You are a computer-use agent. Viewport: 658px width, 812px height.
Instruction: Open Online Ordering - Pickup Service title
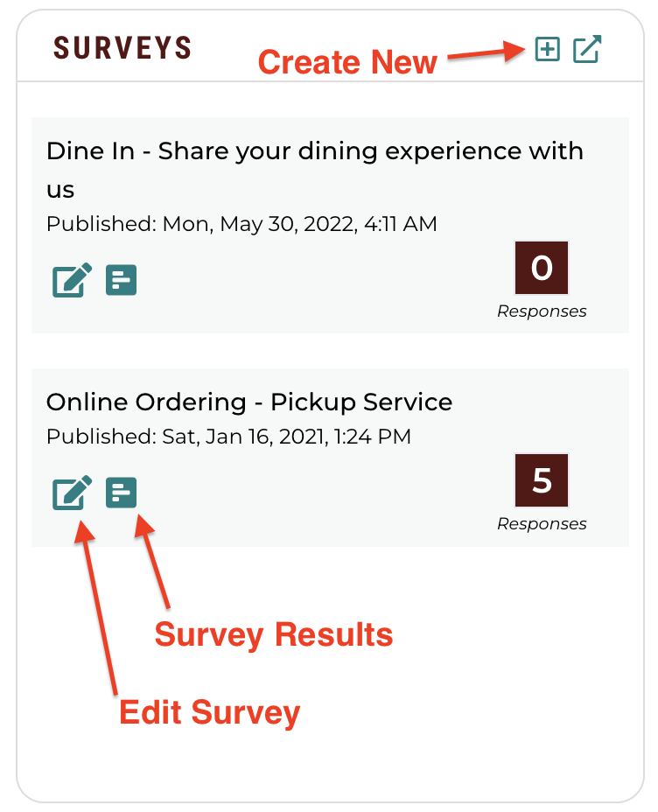pyautogui.click(x=249, y=402)
